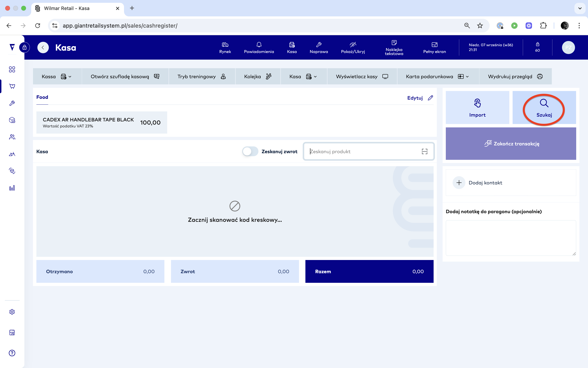Open shopping cart icon in sidebar
The image size is (588, 368).
(12, 86)
